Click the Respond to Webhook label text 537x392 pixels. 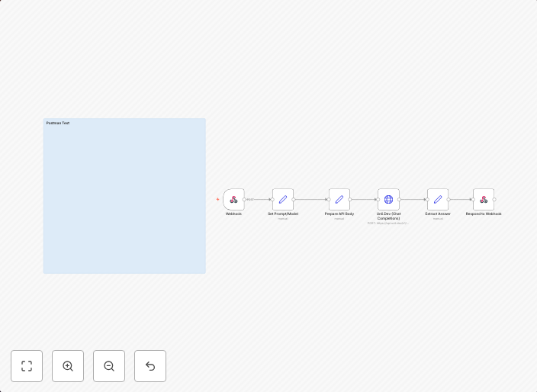(x=484, y=214)
